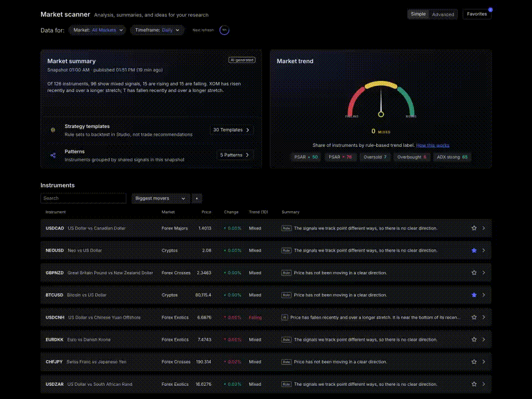Click the Instruments search field
The width and height of the screenshot is (532, 399).
tap(83, 198)
